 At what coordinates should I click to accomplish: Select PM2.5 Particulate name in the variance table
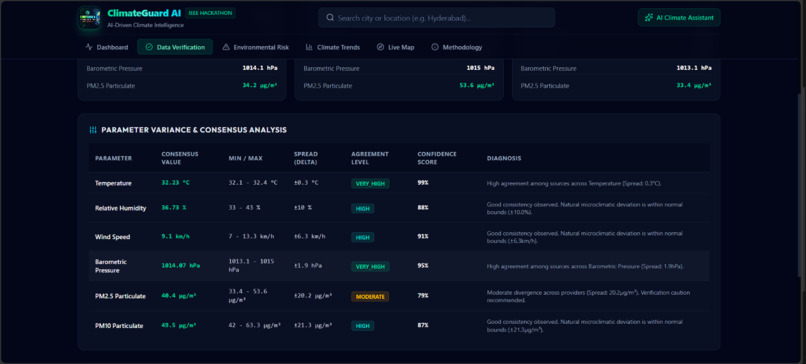click(120, 296)
